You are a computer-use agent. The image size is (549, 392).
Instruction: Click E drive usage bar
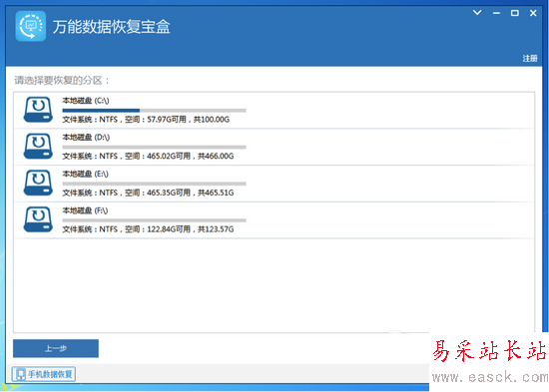pos(154,184)
